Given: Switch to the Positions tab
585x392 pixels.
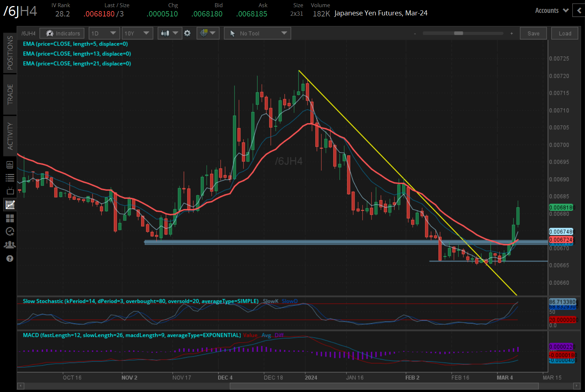Looking at the screenshot, I should pos(10,53).
